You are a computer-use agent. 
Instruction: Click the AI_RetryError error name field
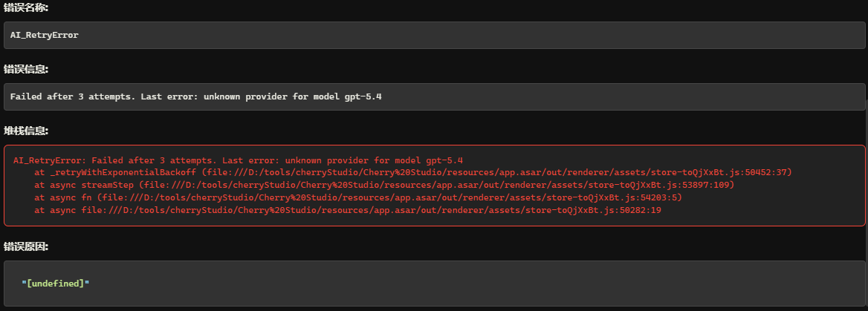coord(434,35)
